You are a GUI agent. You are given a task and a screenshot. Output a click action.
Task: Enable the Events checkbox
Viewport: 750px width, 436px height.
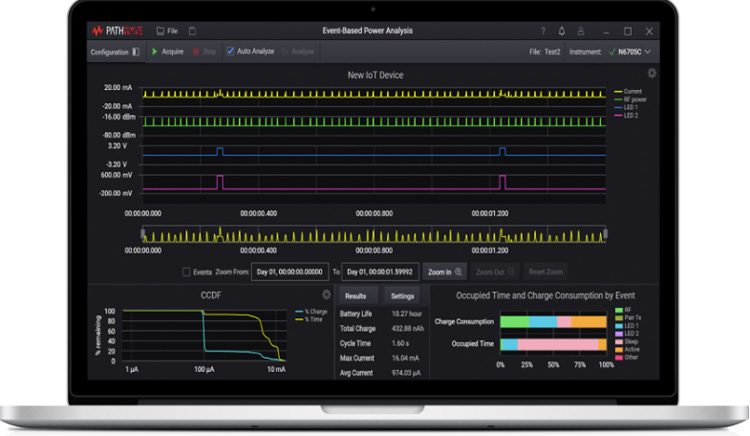pyautogui.click(x=187, y=271)
